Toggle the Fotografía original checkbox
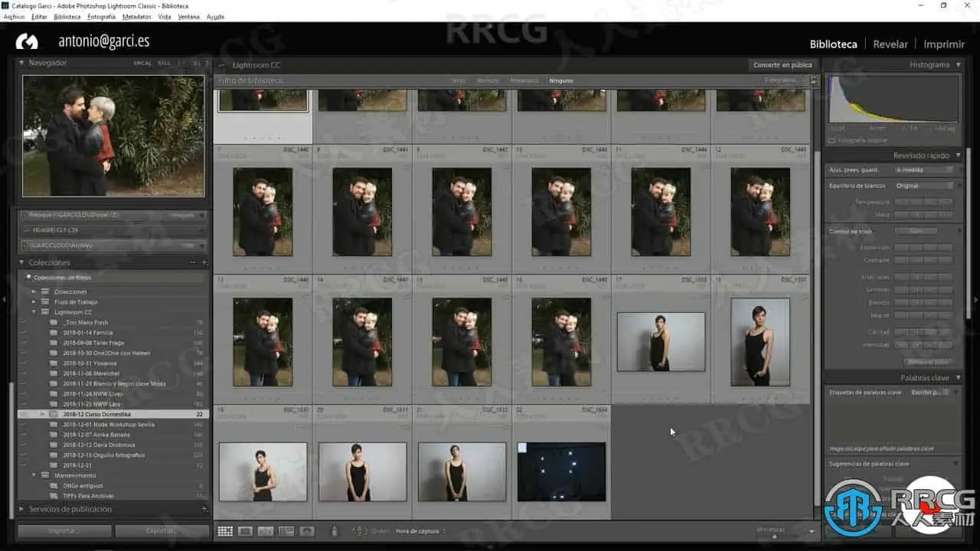Image resolution: width=980 pixels, height=551 pixels. (x=832, y=141)
